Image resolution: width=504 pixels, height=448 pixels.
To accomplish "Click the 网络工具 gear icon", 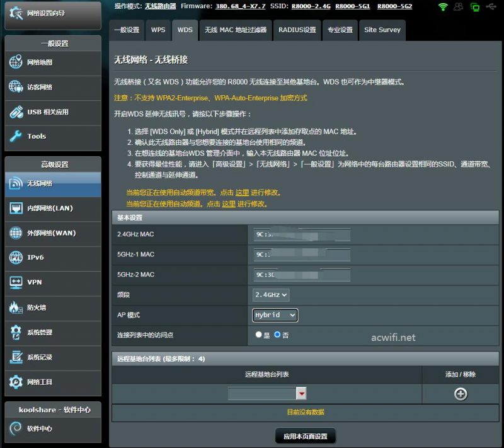I will click(x=16, y=382).
